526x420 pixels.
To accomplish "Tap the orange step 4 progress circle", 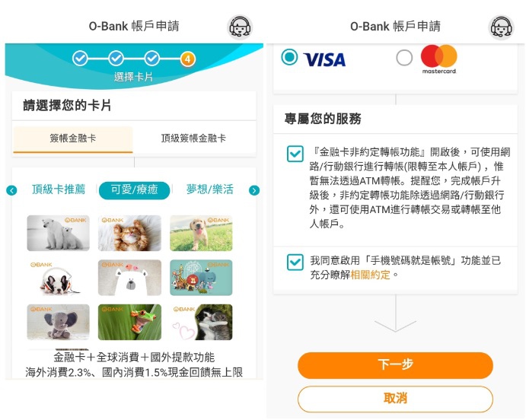I will coord(188,59).
